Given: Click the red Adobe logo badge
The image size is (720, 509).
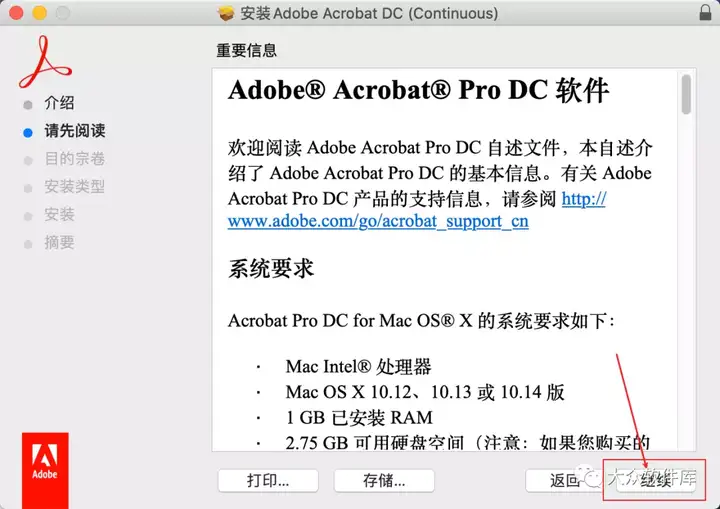Looking at the screenshot, I should click(x=45, y=470).
